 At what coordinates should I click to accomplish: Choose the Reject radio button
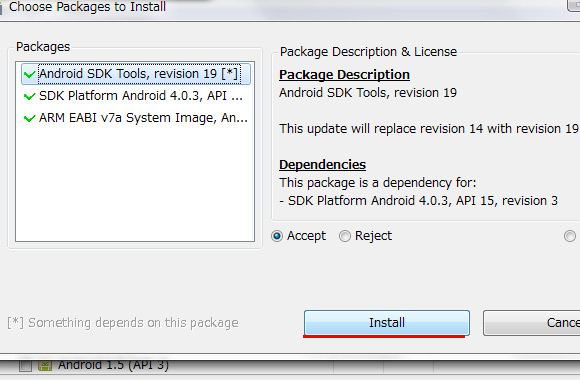[x=345, y=236]
